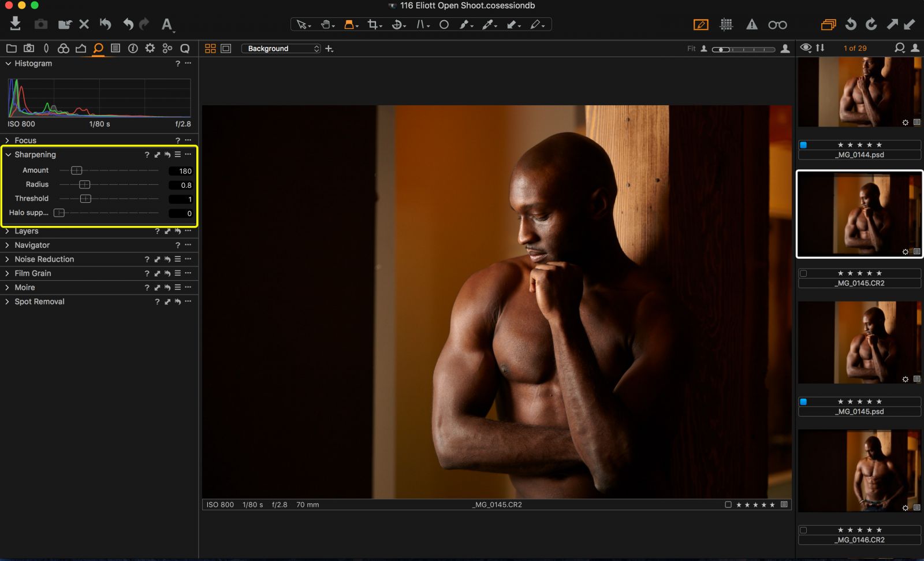Viewport: 924px width, 561px height.
Task: Open the Background layer dropdown
Action: point(281,49)
